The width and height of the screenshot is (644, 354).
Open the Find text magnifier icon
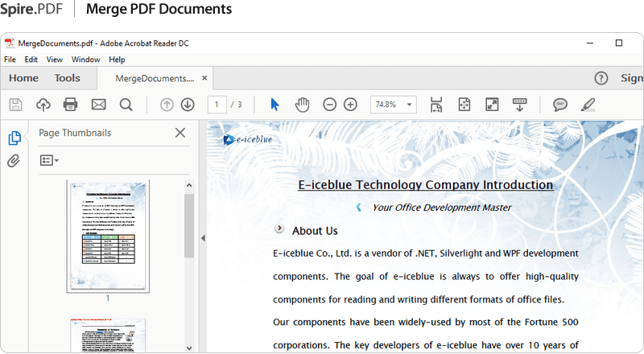126,105
